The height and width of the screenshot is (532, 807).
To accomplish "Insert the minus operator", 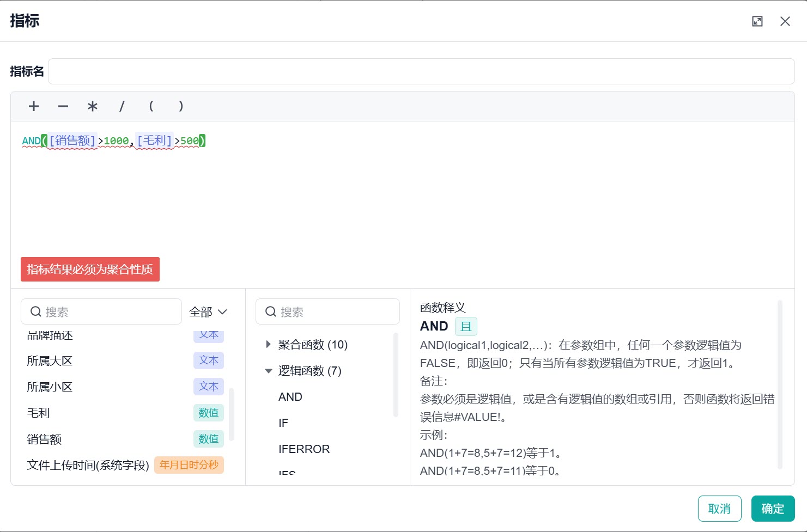I will 63,106.
